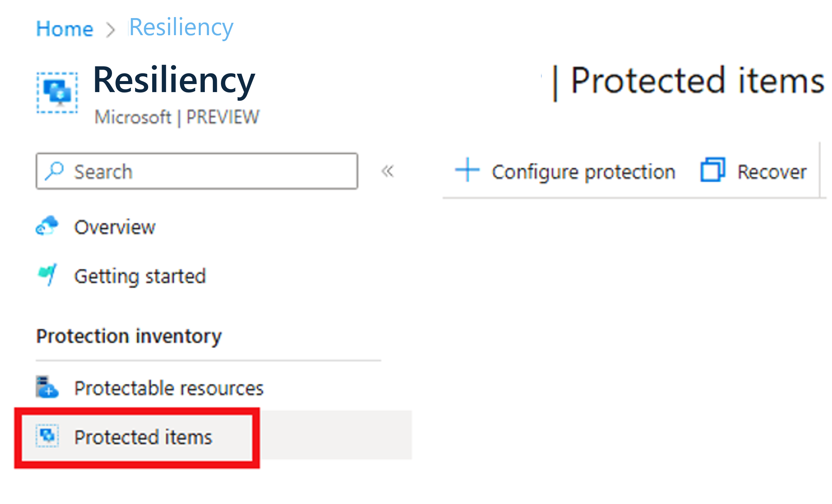Viewport: 832px width, 504px height.
Task: Select Protectable resources menu entry
Action: pyautogui.click(x=169, y=388)
